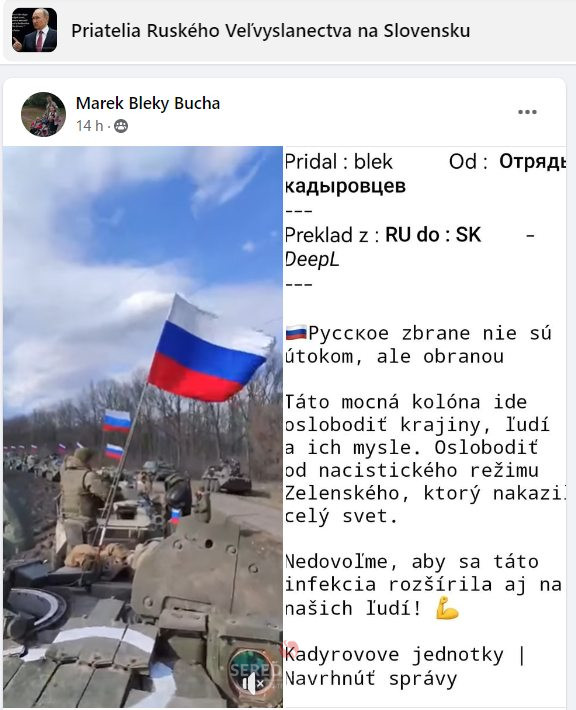
Task: Open Marek Bleky Bucha's profile name link
Action: click(148, 103)
